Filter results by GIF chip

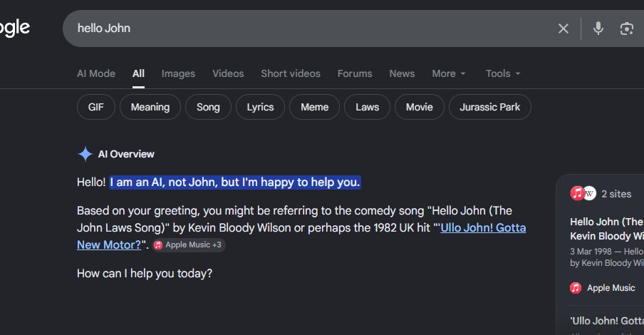[95, 107]
